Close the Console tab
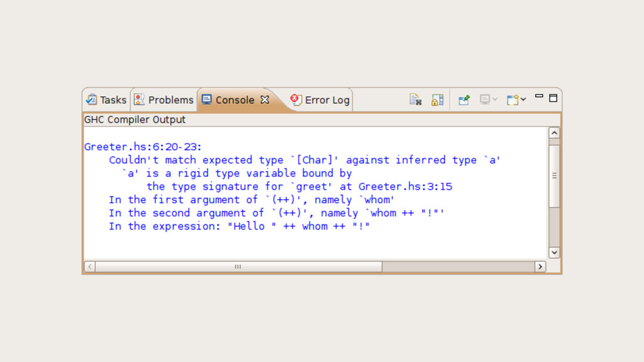 click(265, 100)
